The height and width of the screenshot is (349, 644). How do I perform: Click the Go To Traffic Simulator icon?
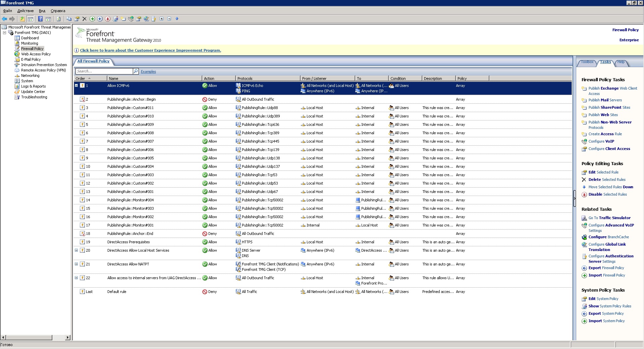[x=584, y=218]
